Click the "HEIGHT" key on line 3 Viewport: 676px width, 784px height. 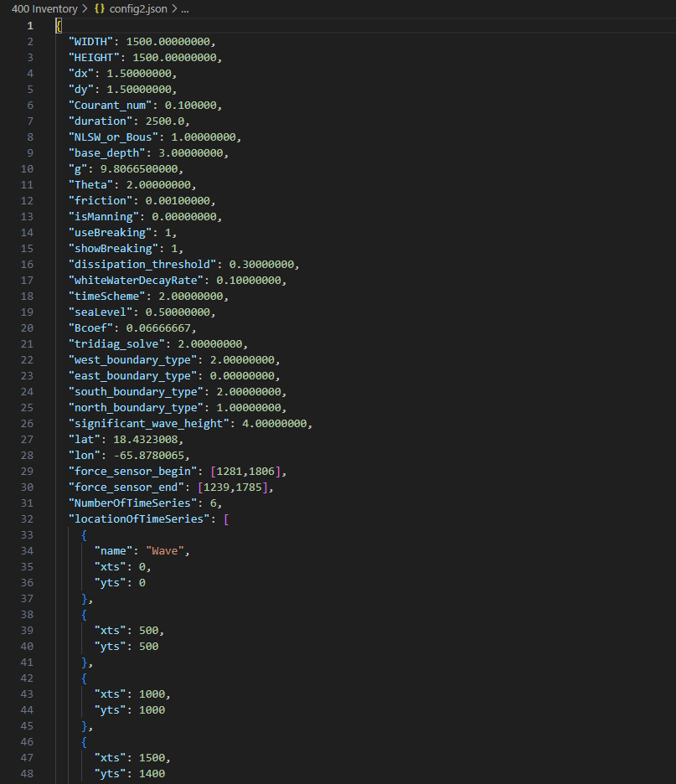[94, 58]
